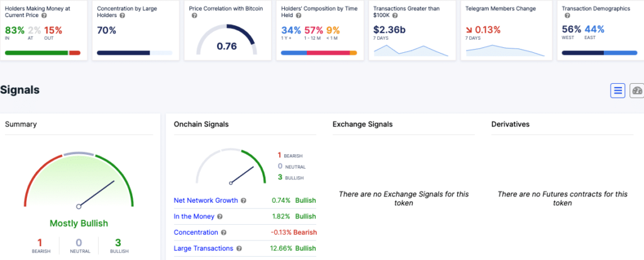Viewport: 644px width, 260px height.
Task: Click help icon beside Net Network Growth
Action: coord(243,201)
